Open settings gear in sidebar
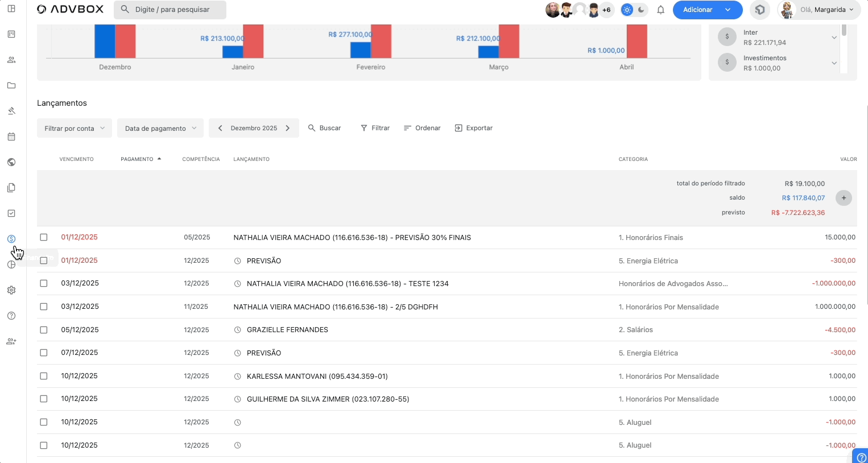Viewport: 868px width, 463px height. click(11, 290)
